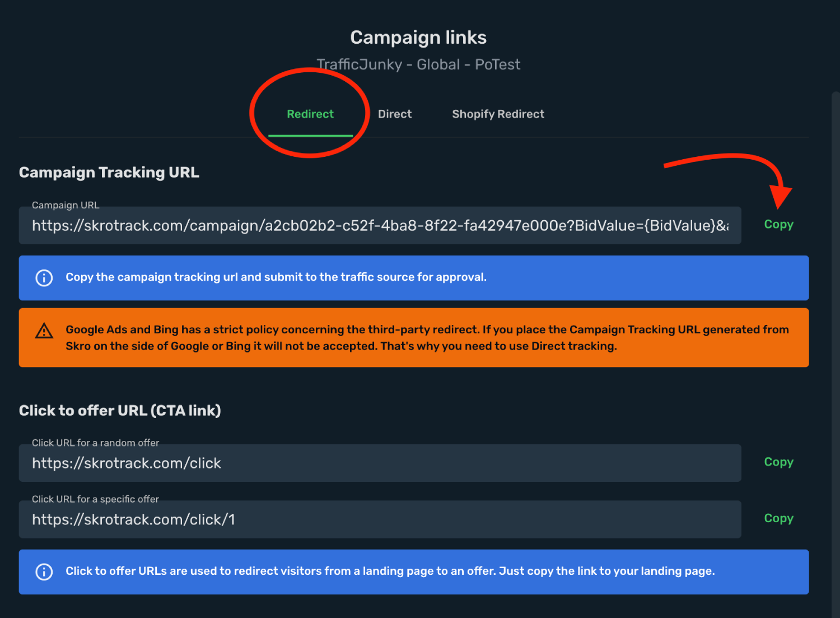Image resolution: width=840 pixels, height=618 pixels.
Task: Copy the Campaign URL
Action: coord(778,225)
